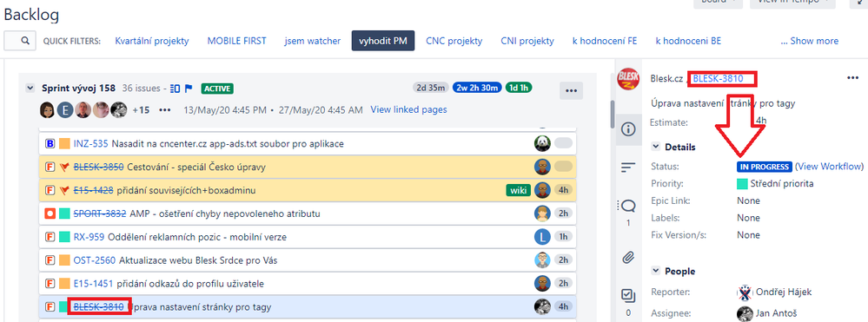Open the Comments bubble icon in the issue sidebar
Screen dimensions: 868x322
[x=628, y=206]
